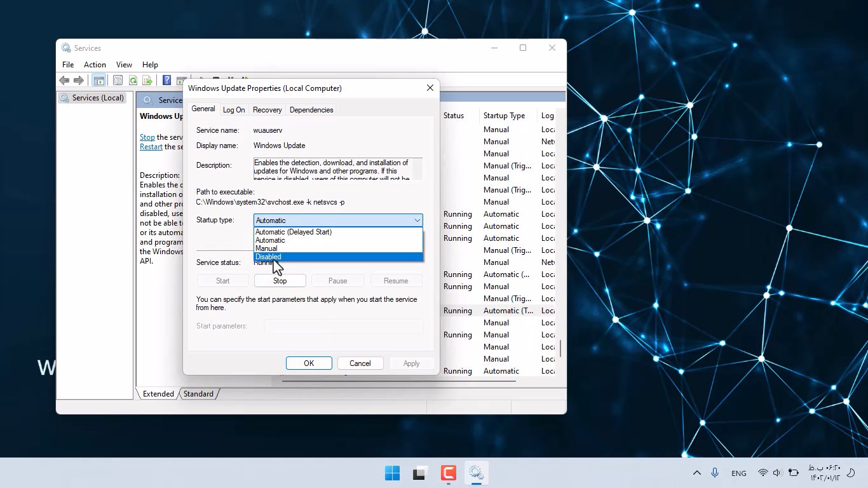The height and width of the screenshot is (488, 868).
Task: Toggle the Show/Hide Console Tree toolbar icon
Action: [98, 80]
